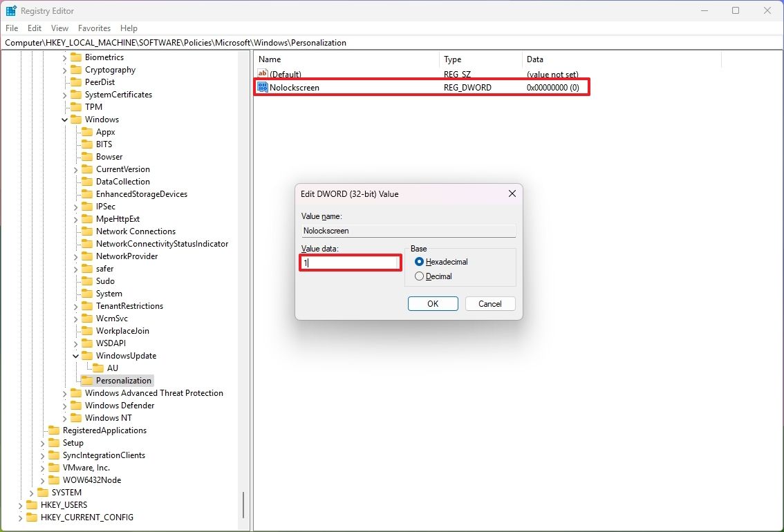
Task: Click the Sudo folder icon
Action: 86,281
